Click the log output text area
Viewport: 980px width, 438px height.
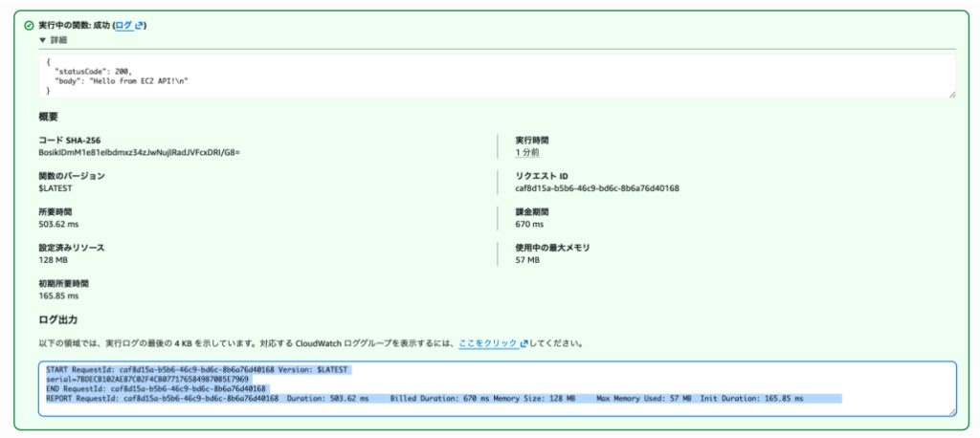497,388
